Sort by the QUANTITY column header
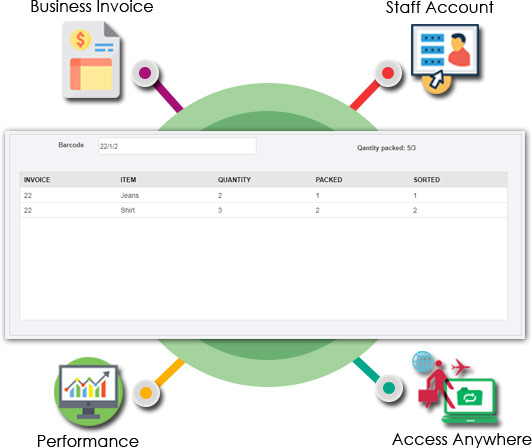Viewport: 532px width, 448px height. (x=234, y=180)
